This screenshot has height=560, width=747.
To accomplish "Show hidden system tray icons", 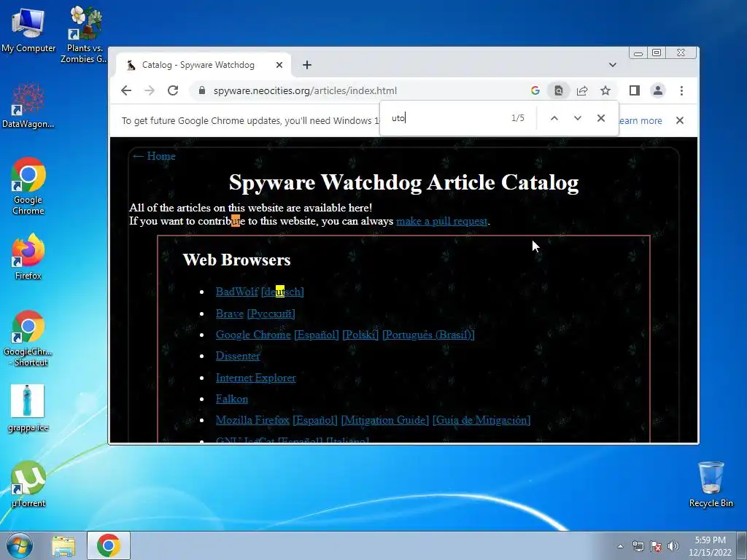I will click(620, 546).
